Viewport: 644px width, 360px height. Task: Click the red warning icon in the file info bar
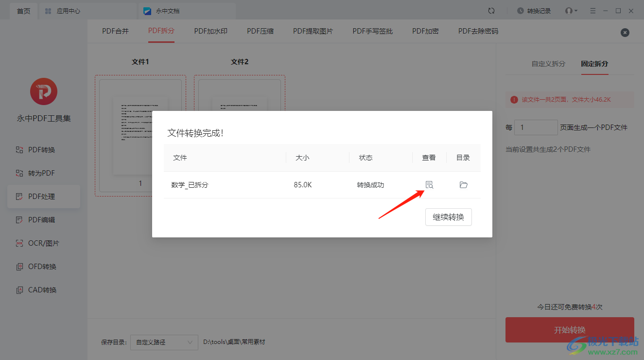pyautogui.click(x=514, y=99)
